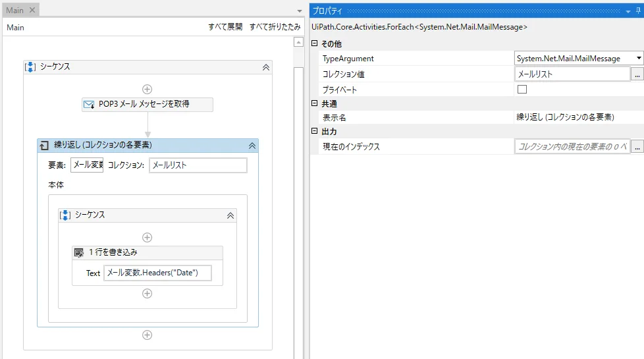
Task: Click the 繰り返し loop activity icon
Action: coord(44,146)
